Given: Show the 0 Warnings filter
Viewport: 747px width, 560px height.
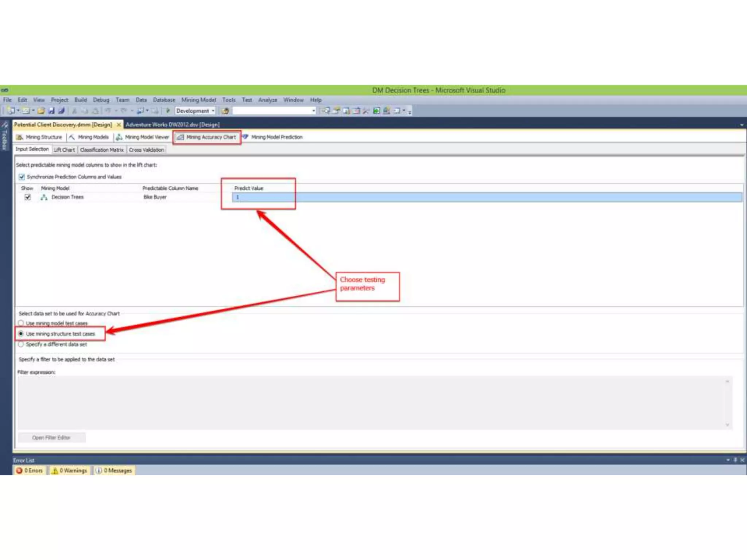Looking at the screenshot, I should (x=70, y=471).
